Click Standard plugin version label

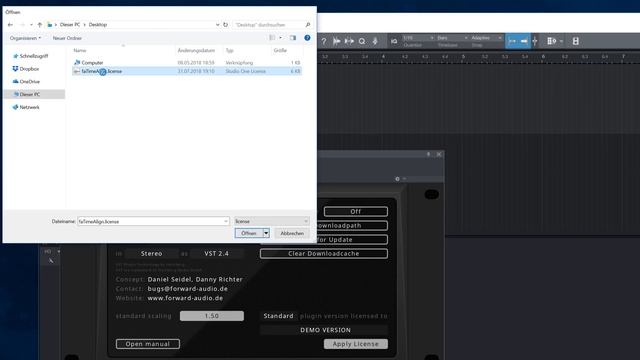pos(278,316)
